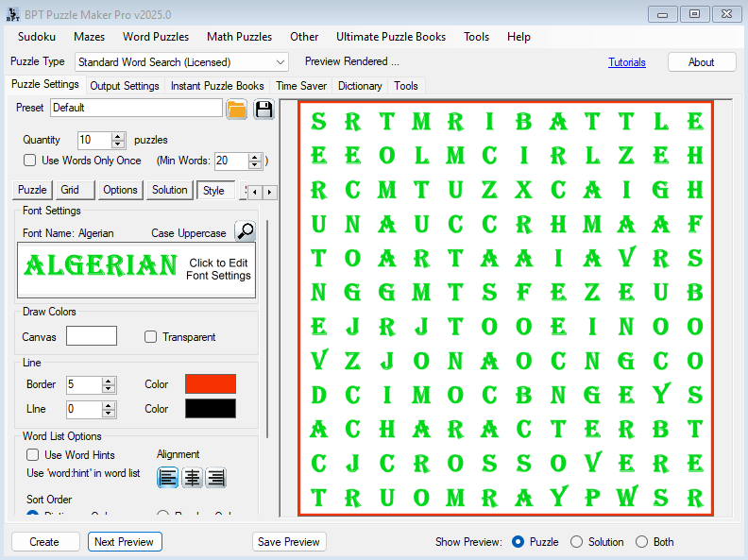Viewport: 748px width, 560px height.
Task: Select right text alignment icon
Action: [x=216, y=478]
